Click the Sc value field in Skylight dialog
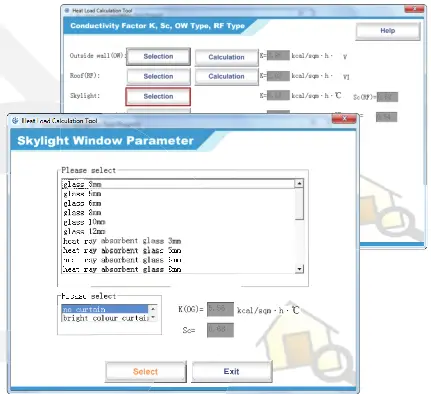Viewport: 431px width, 394px height. (220, 330)
